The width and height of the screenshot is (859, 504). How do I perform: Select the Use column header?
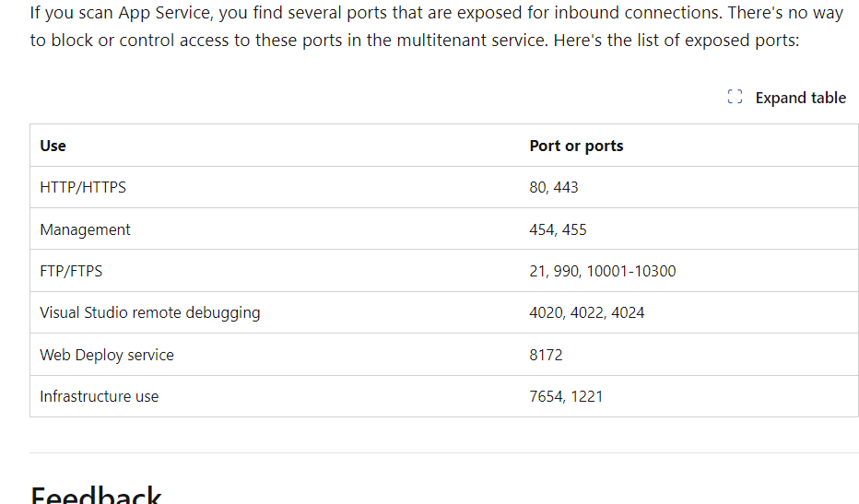click(53, 146)
